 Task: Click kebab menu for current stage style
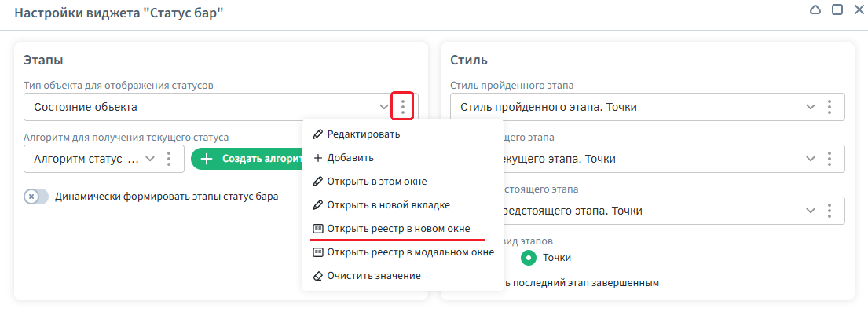tap(829, 159)
